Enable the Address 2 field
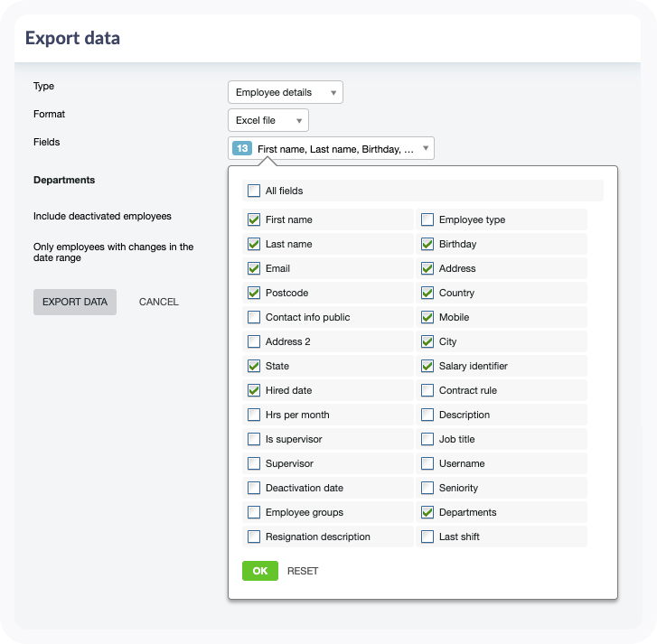The image size is (657, 644). tap(254, 341)
